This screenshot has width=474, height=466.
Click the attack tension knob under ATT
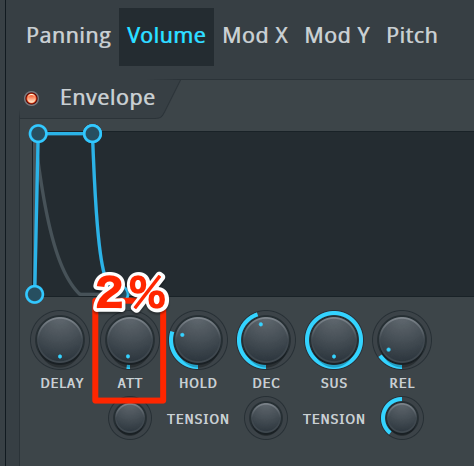pyautogui.click(x=130, y=418)
